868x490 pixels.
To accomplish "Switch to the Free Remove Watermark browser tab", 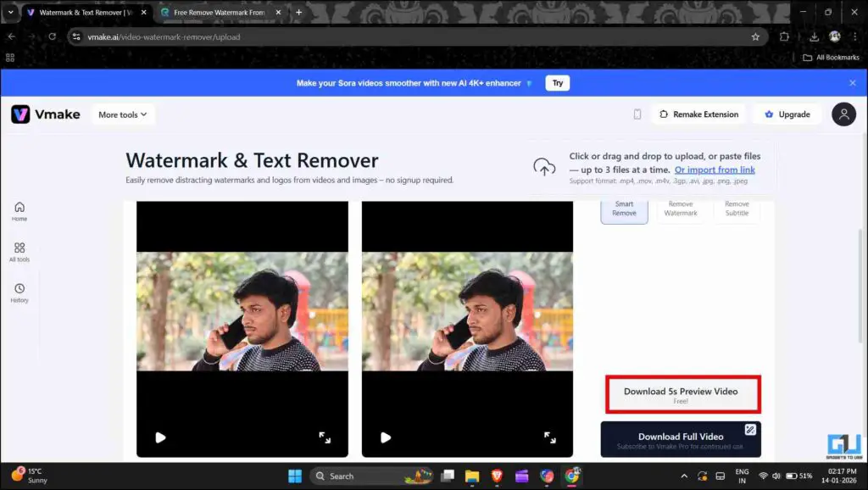I will [220, 13].
